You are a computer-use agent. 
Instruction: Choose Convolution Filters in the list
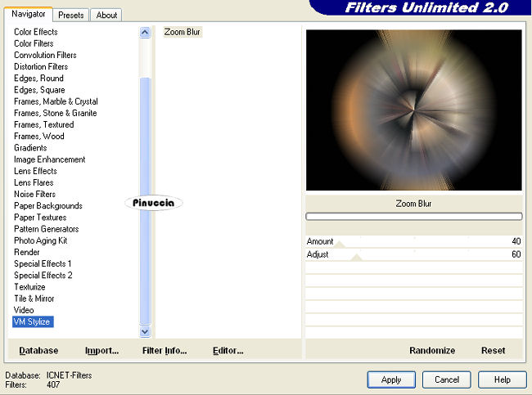click(x=45, y=55)
